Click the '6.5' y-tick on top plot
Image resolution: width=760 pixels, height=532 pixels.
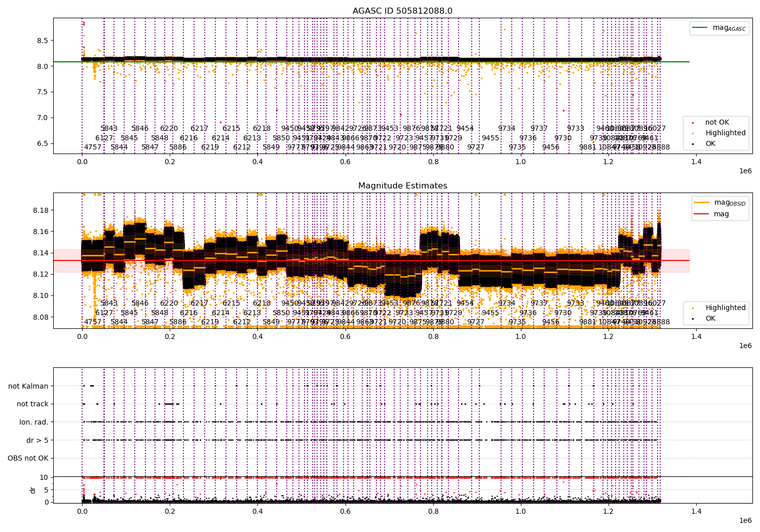(43, 144)
